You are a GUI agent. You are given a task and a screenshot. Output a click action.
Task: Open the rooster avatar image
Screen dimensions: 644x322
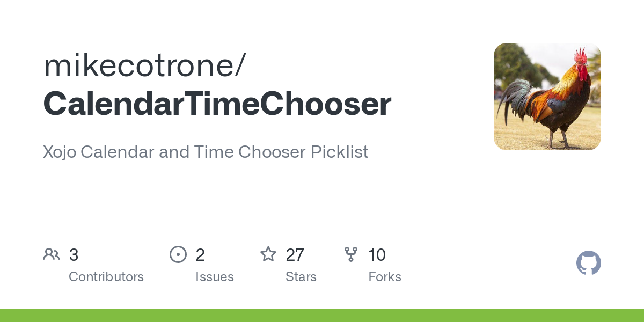click(x=547, y=97)
